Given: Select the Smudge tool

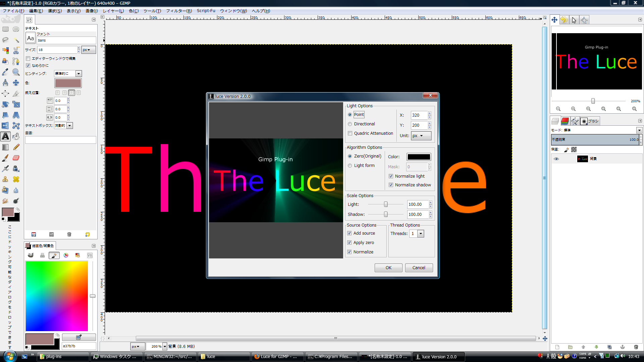Looking at the screenshot, I should (x=5, y=201).
